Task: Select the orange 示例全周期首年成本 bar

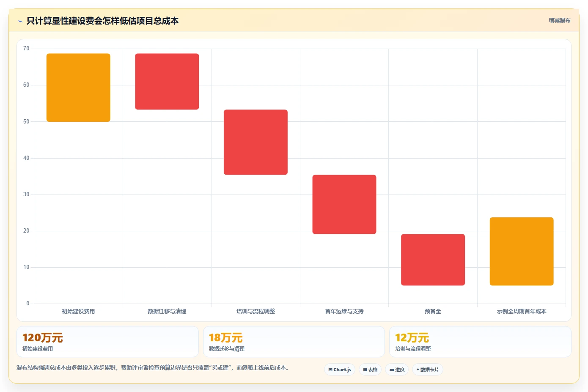Action: [x=522, y=252]
